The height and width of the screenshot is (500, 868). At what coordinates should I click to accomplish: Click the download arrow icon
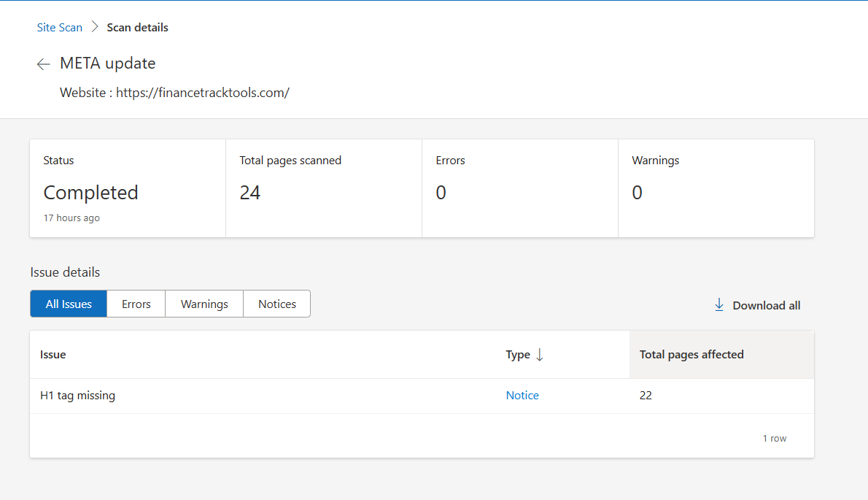pos(719,305)
